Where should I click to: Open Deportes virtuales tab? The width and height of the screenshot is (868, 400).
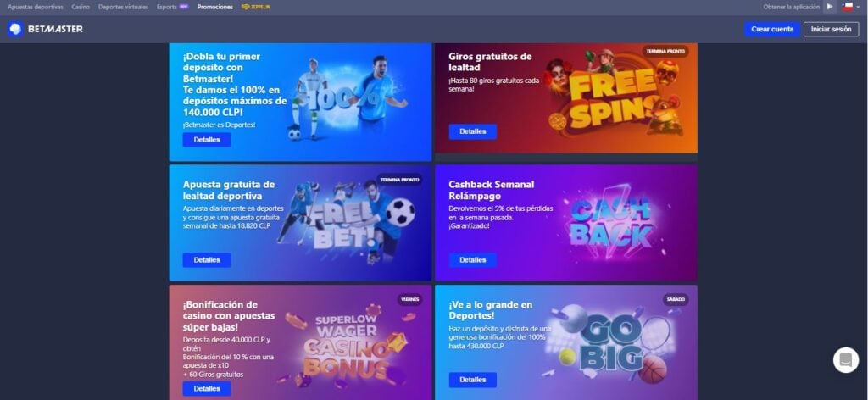click(x=124, y=7)
